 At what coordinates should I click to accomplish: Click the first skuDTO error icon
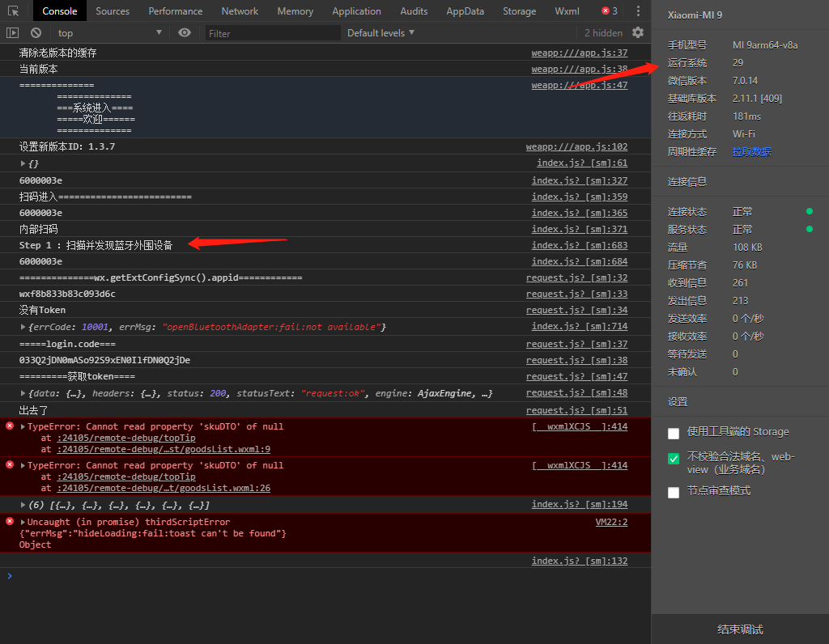[10, 426]
